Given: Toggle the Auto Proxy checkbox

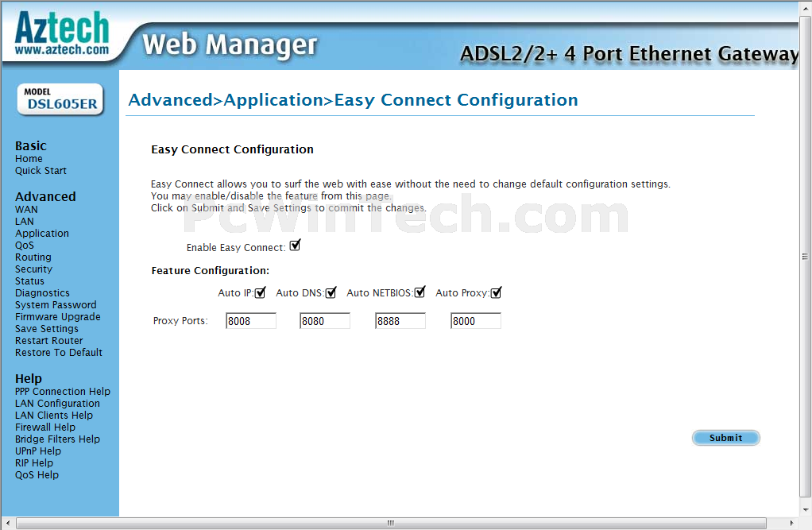Looking at the screenshot, I should [x=496, y=292].
